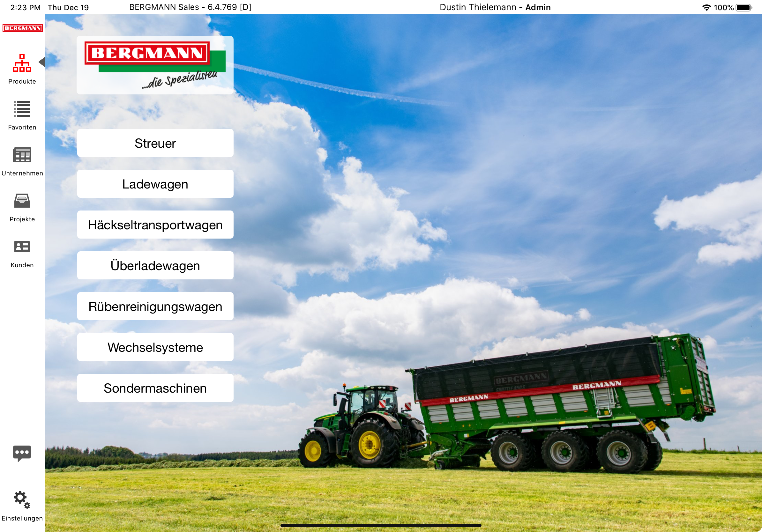The height and width of the screenshot is (532, 762).
Task: Tap the large Bergmann die Spezialisten logo
Action: (155, 65)
